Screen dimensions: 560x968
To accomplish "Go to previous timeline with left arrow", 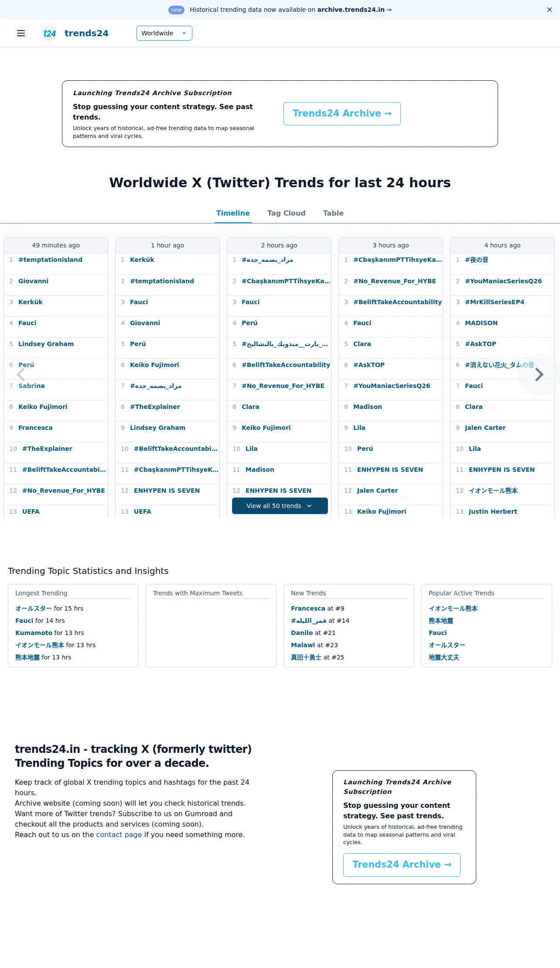I will coord(21,374).
